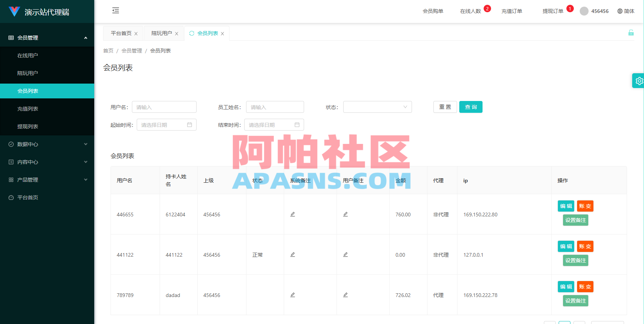Edit system remark for user 789789
This screenshot has height=324, width=644.
point(293,295)
